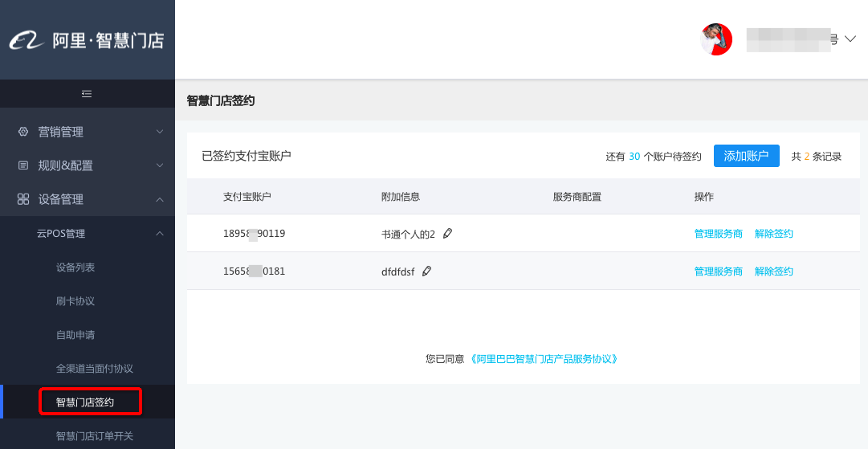868x449 pixels.
Task: Edit 书通个人的2 info with pencil icon
Action: click(x=447, y=234)
